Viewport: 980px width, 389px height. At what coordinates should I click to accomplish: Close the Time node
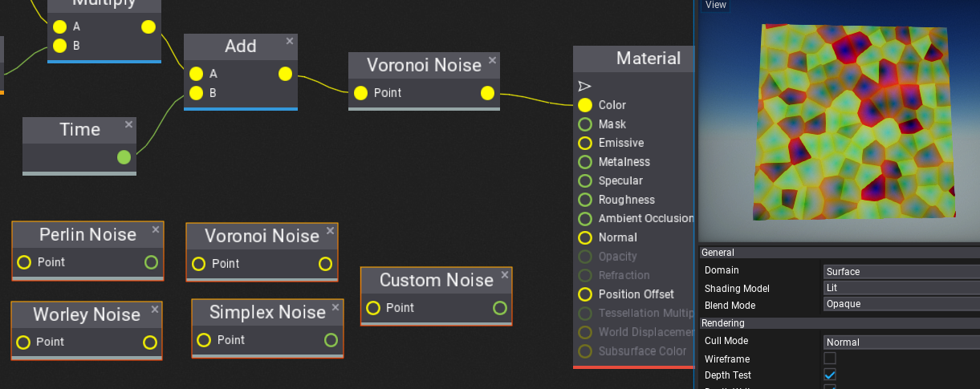click(128, 124)
